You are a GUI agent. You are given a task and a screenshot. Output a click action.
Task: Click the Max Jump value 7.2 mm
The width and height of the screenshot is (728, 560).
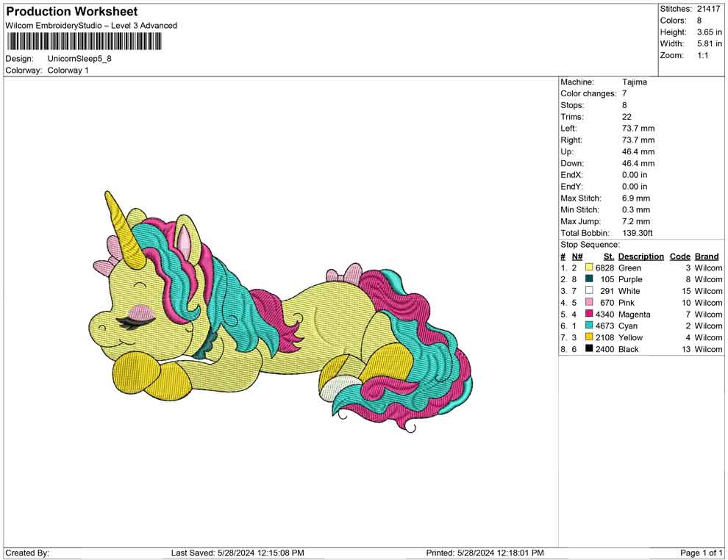point(636,221)
